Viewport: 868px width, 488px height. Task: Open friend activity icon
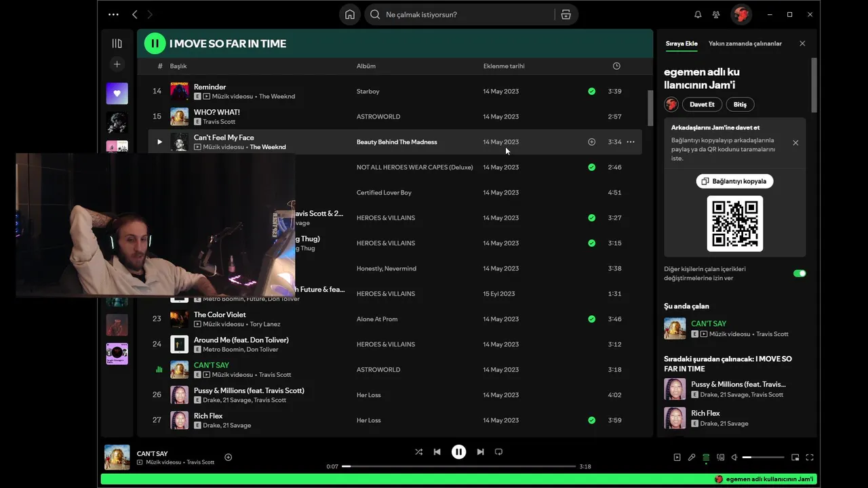point(716,14)
